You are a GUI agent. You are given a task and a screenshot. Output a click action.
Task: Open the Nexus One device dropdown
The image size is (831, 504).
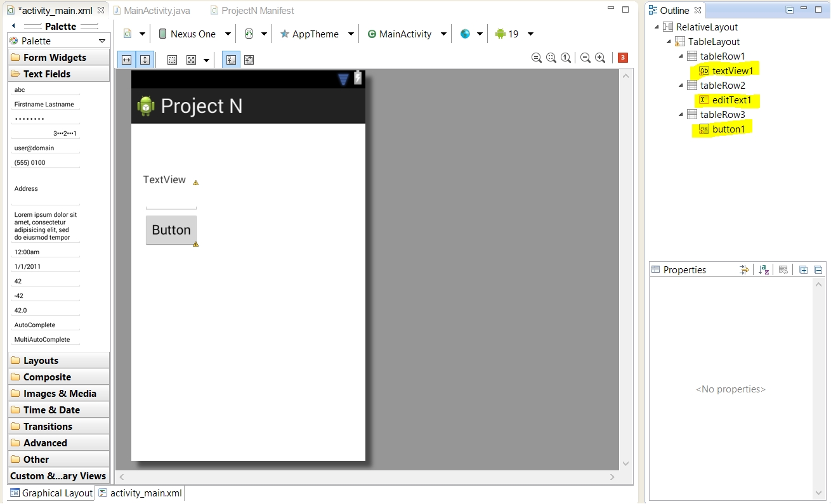(195, 34)
